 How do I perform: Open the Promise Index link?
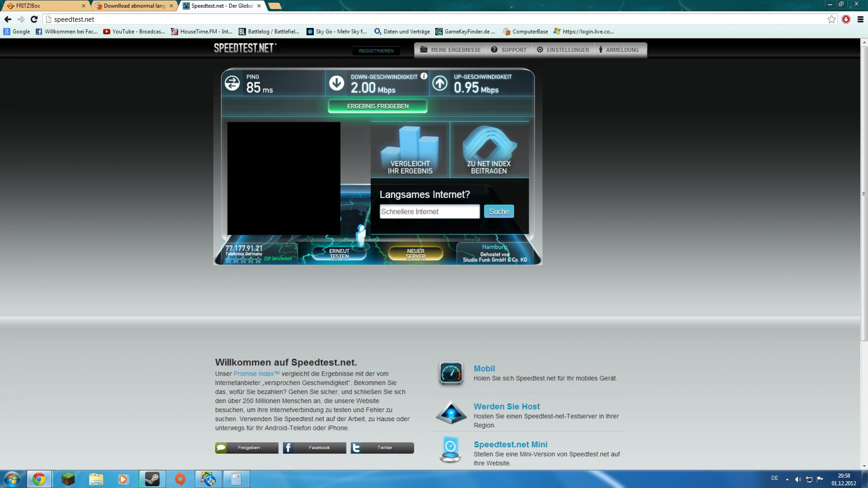click(x=256, y=374)
